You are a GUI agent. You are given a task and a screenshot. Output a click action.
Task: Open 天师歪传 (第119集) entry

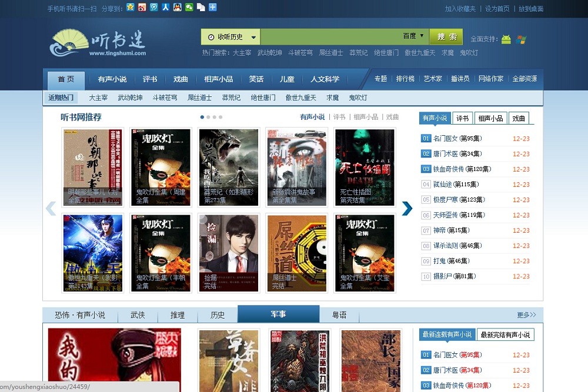pos(459,215)
